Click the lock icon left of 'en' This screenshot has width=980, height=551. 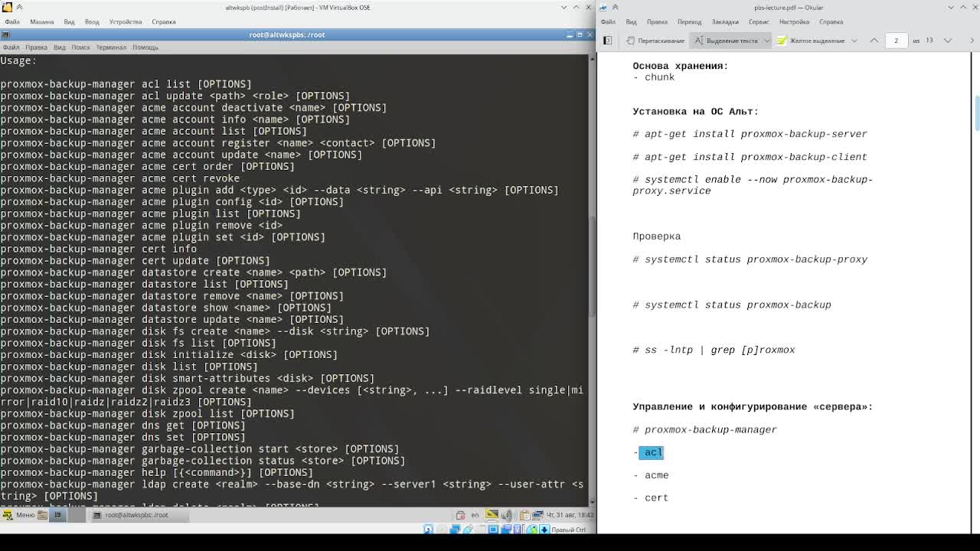tap(461, 515)
